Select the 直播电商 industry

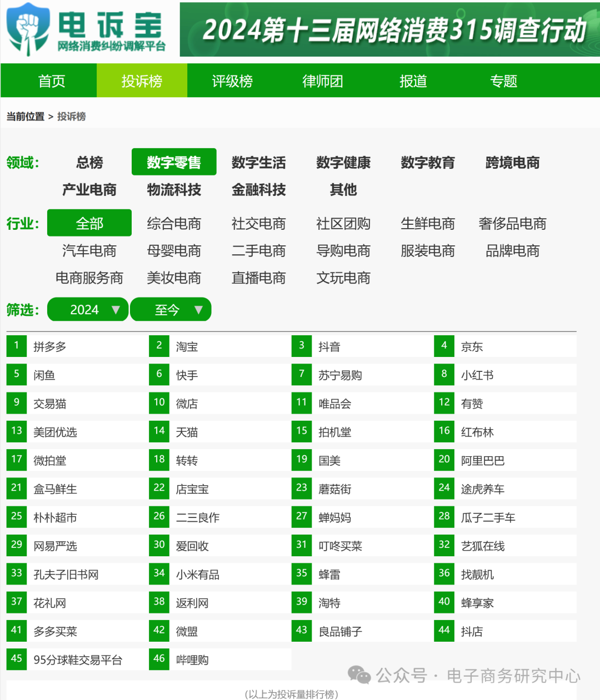258,278
